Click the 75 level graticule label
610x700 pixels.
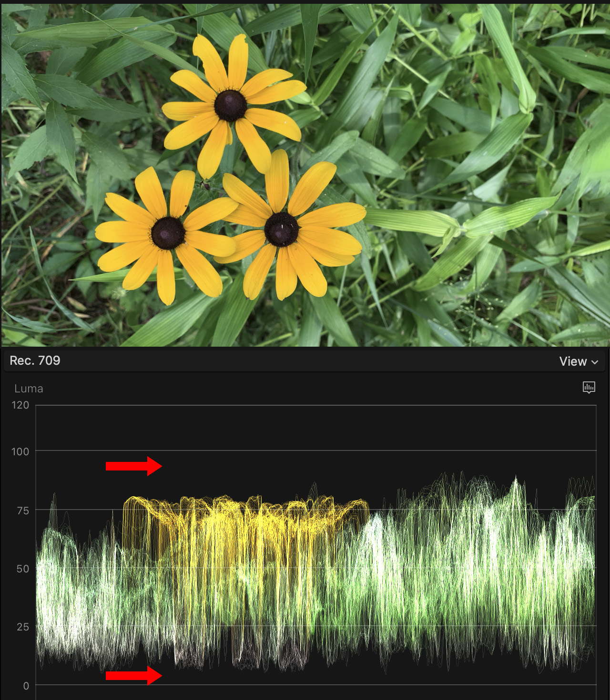pos(22,510)
